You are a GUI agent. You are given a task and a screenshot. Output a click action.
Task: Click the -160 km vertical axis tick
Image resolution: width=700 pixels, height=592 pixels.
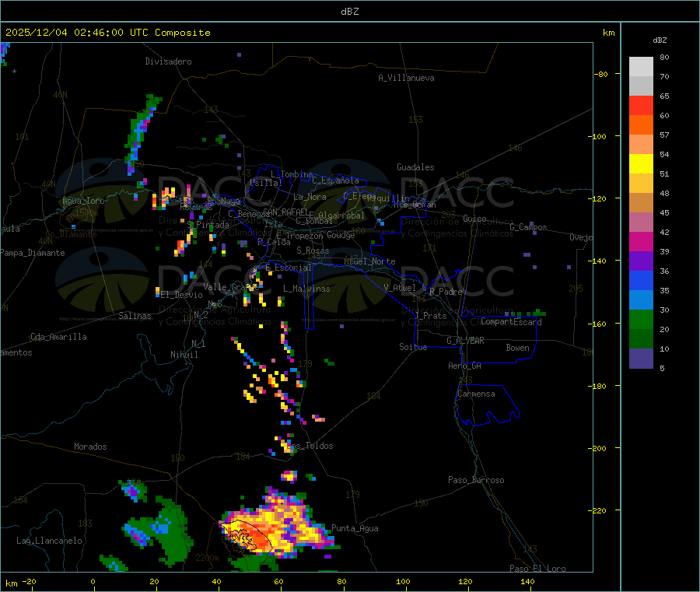[x=599, y=324]
